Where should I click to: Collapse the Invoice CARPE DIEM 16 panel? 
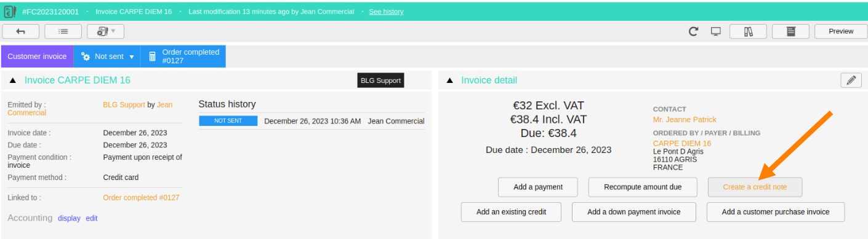click(x=13, y=80)
